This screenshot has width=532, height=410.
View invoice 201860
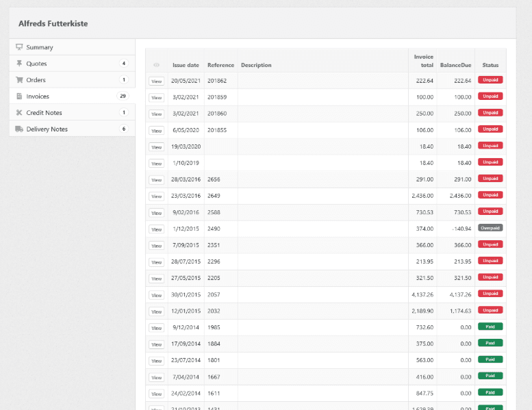(156, 114)
